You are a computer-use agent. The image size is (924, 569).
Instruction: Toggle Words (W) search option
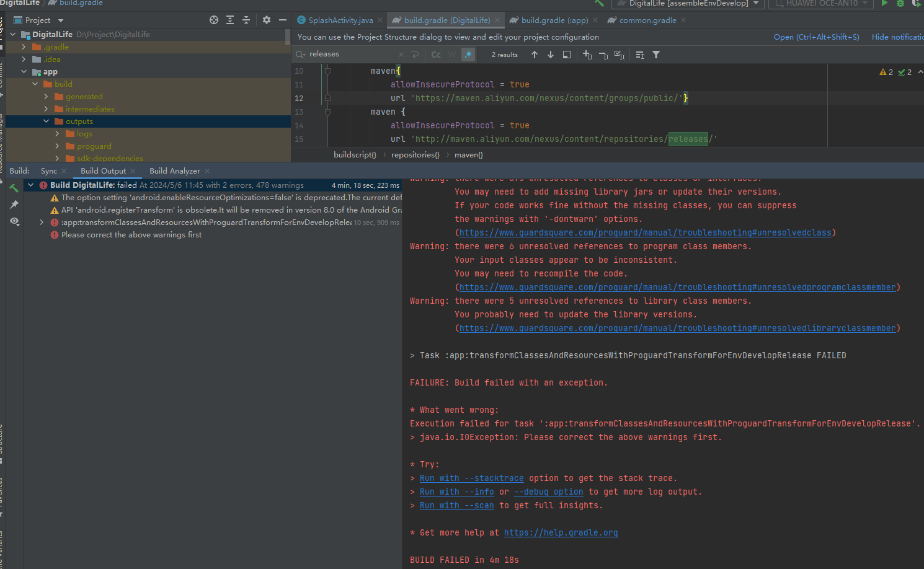click(x=452, y=55)
